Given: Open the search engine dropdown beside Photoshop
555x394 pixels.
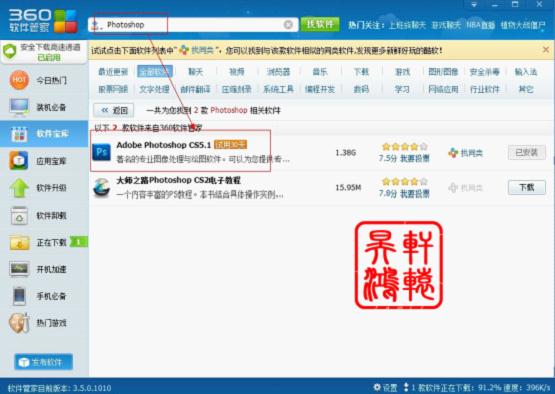Looking at the screenshot, I should click(96, 25).
